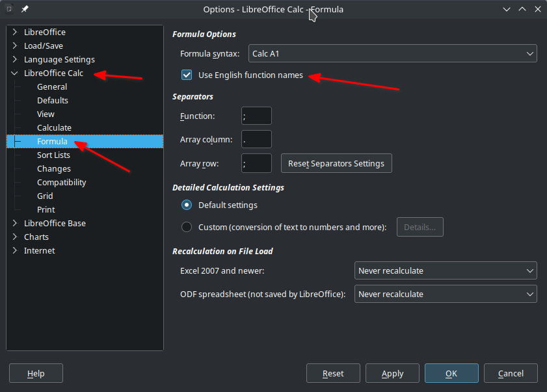Select the Custom conversion radio button

point(187,227)
